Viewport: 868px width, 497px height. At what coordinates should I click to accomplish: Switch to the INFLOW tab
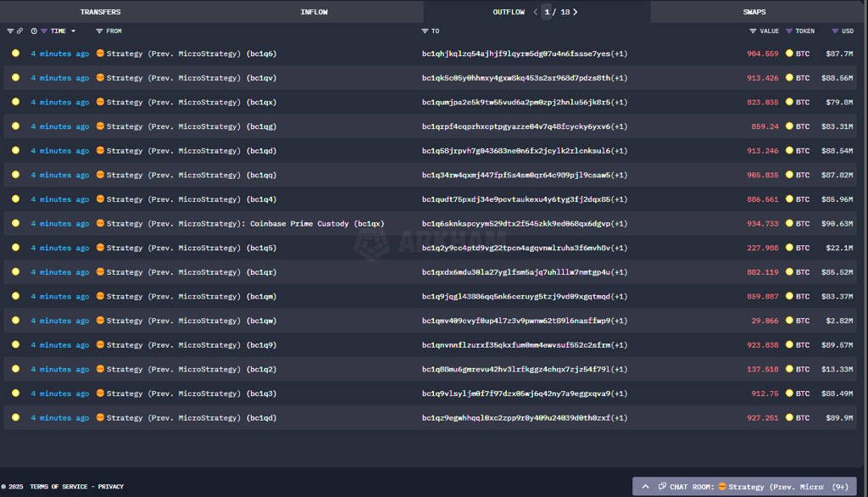314,12
